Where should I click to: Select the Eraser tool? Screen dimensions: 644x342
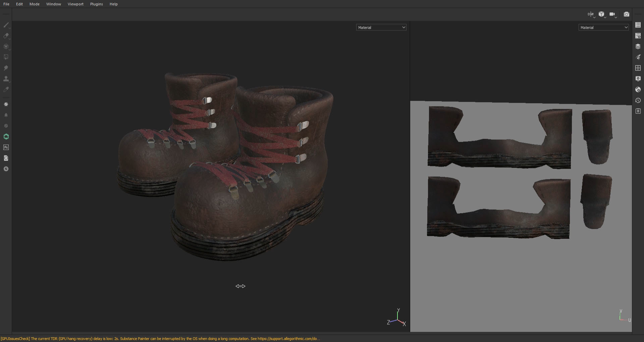(x=6, y=36)
